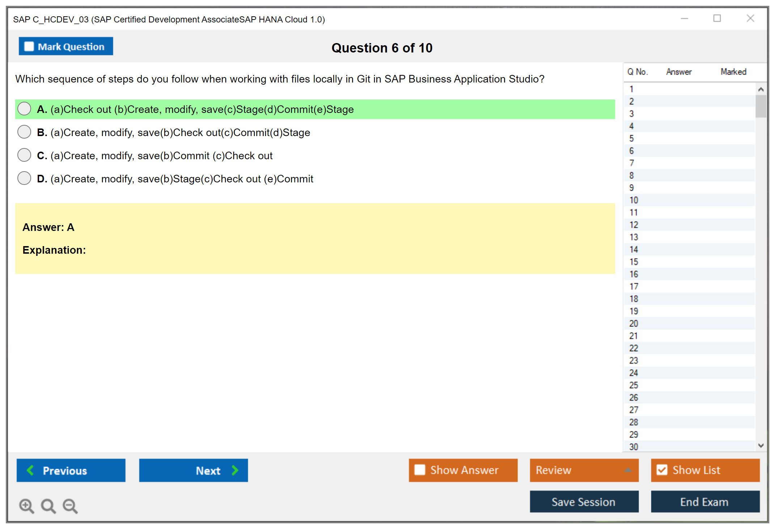Viewport: 778px width, 532px height.
Task: Click the green right arrow on Next
Action: coord(235,470)
